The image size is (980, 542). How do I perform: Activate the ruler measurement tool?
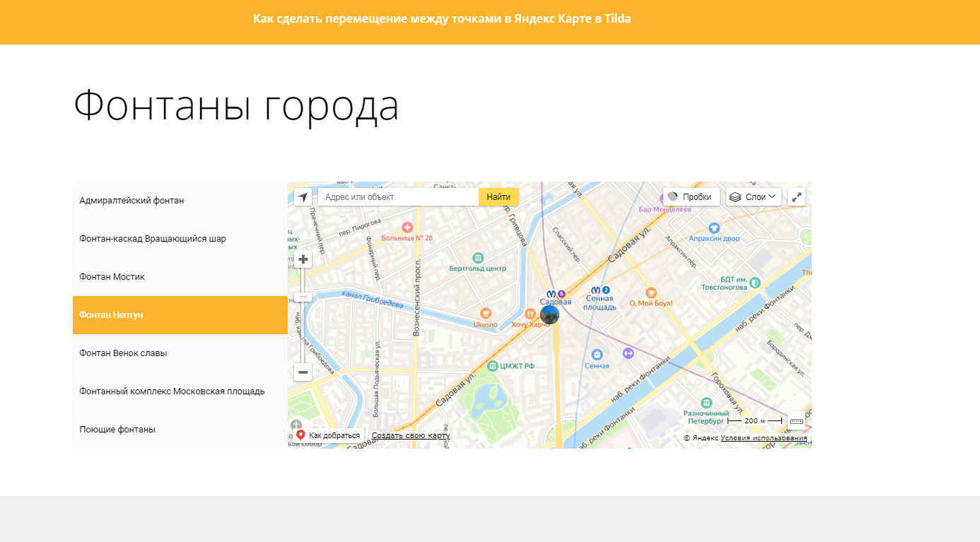click(796, 421)
